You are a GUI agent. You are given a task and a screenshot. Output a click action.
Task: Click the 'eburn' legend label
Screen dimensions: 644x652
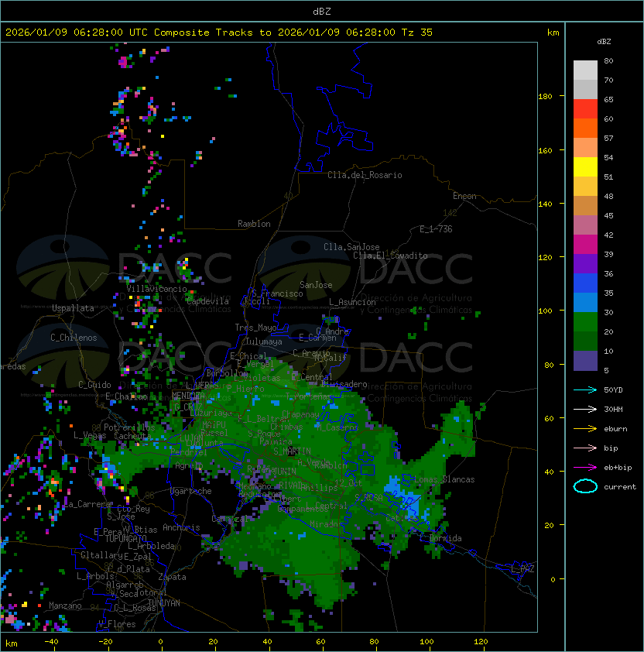615,429
